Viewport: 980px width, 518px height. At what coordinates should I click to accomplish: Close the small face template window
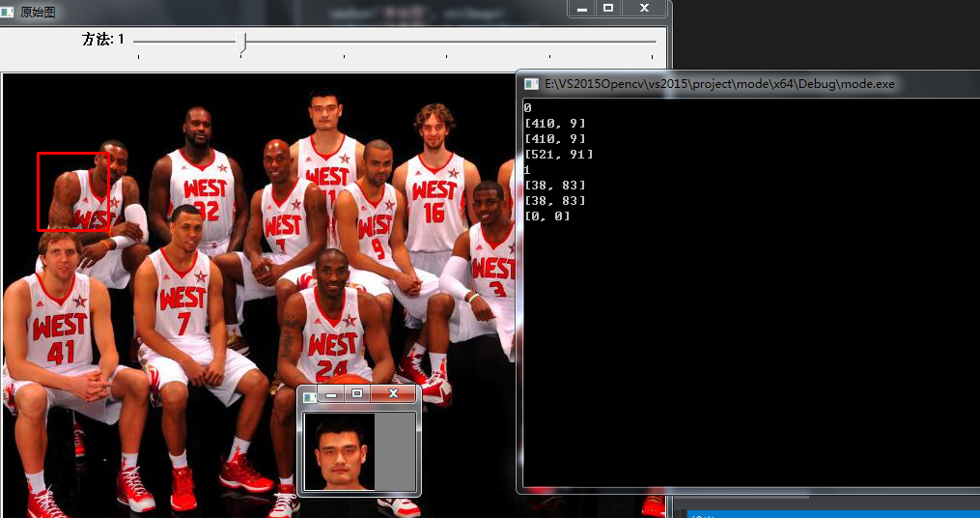point(393,393)
